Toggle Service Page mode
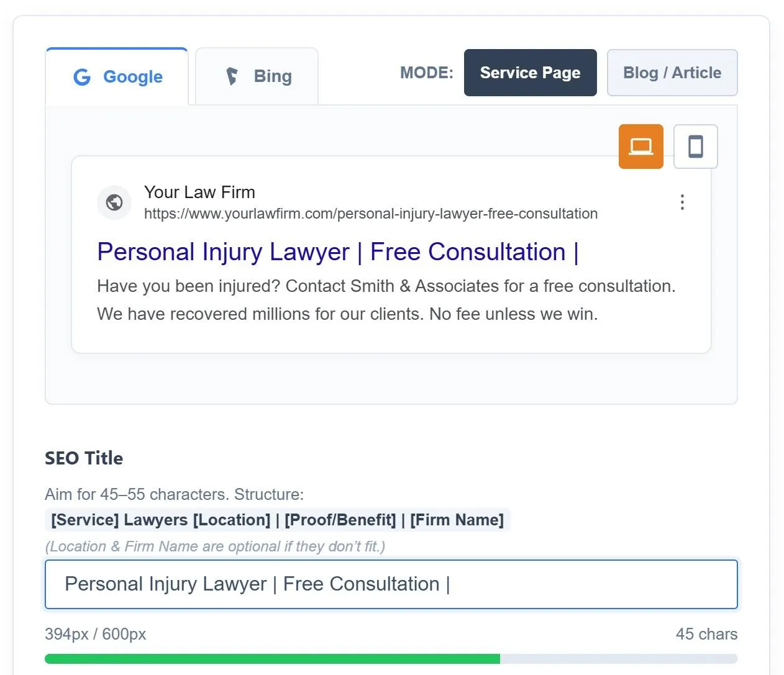 (530, 73)
